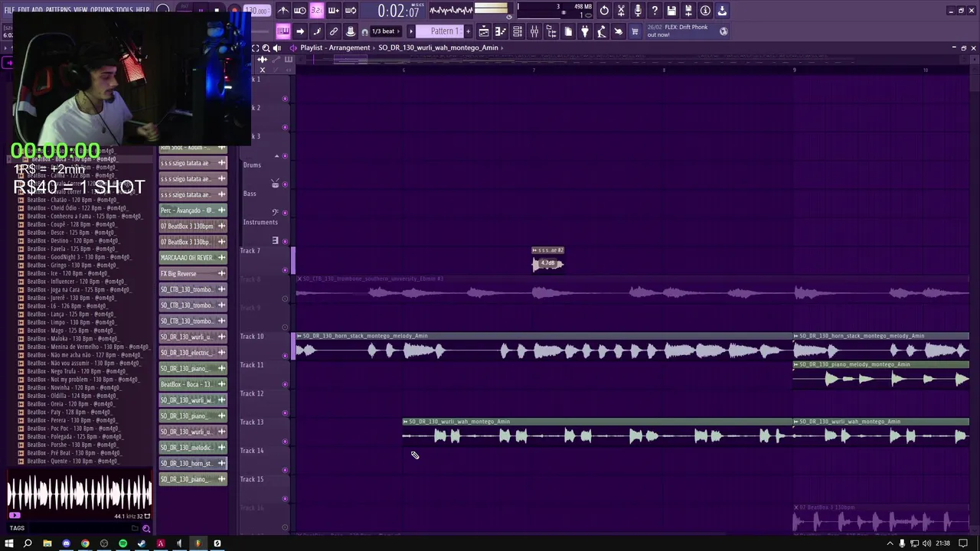This screenshot has width=980, height=551.
Task: Mute Track 10 using its dot
Action: 286,355
